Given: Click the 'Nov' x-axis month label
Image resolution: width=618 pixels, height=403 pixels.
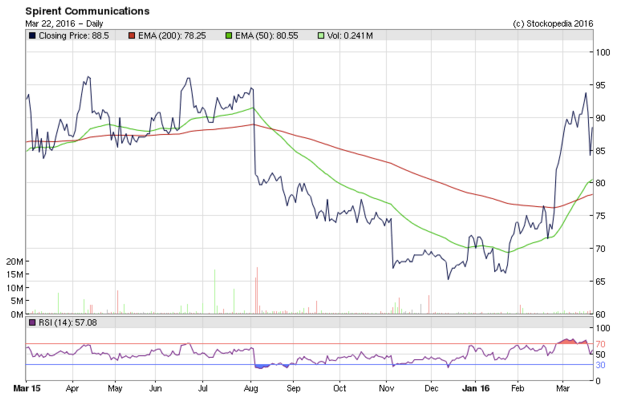Looking at the screenshot, I should [x=386, y=388].
